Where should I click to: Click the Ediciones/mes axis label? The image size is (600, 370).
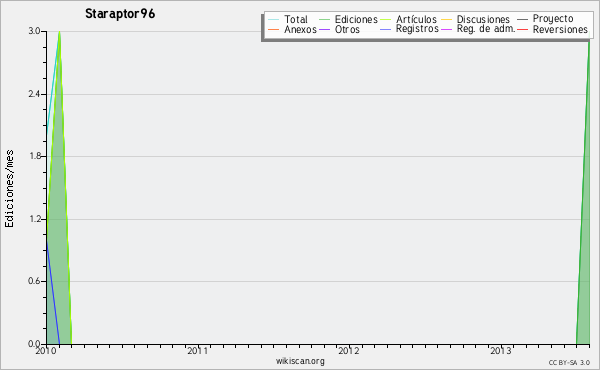[9, 189]
